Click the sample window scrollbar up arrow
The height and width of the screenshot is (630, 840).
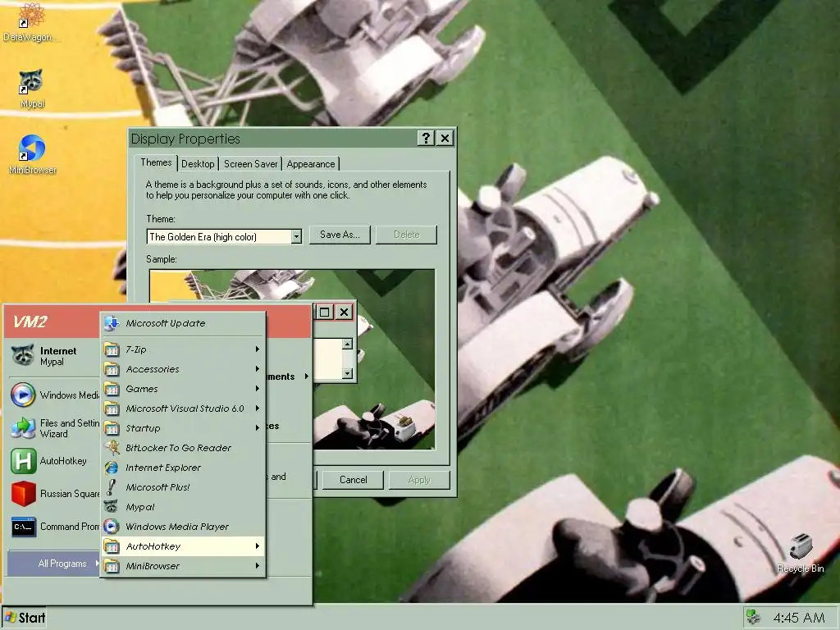click(347, 344)
